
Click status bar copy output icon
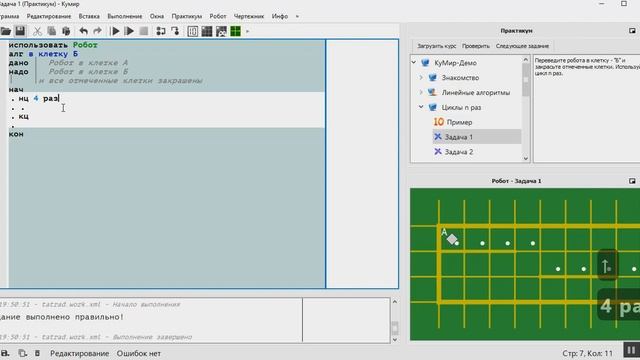pyautogui.click(x=22, y=353)
